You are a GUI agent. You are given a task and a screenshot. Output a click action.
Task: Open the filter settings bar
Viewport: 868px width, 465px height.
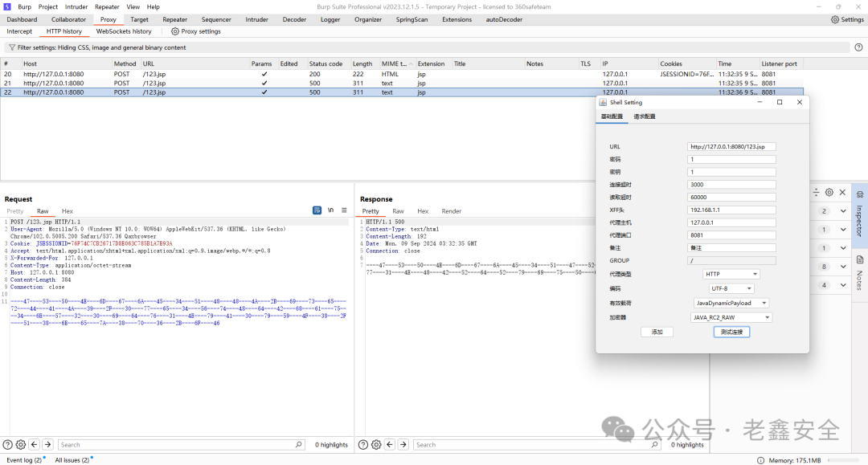427,47
